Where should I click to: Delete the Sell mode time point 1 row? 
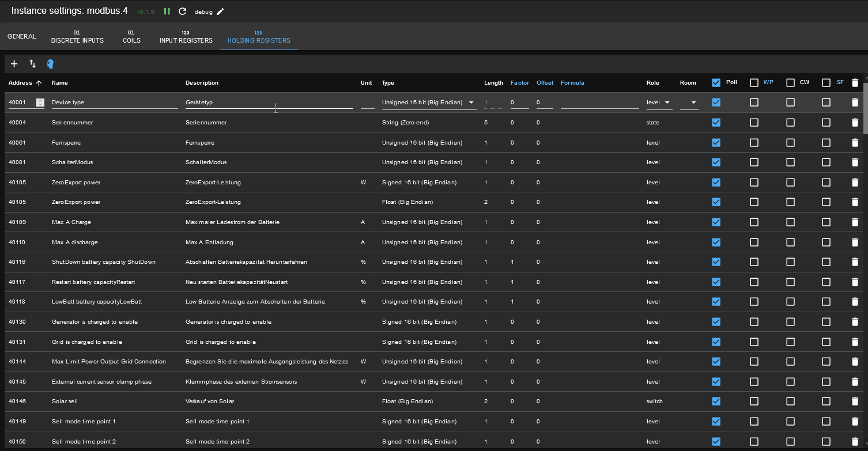855,422
